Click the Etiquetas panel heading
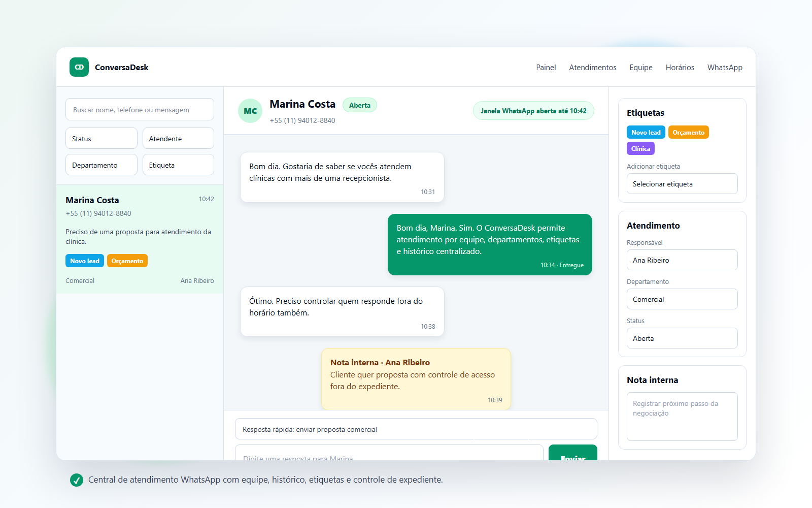 click(646, 113)
